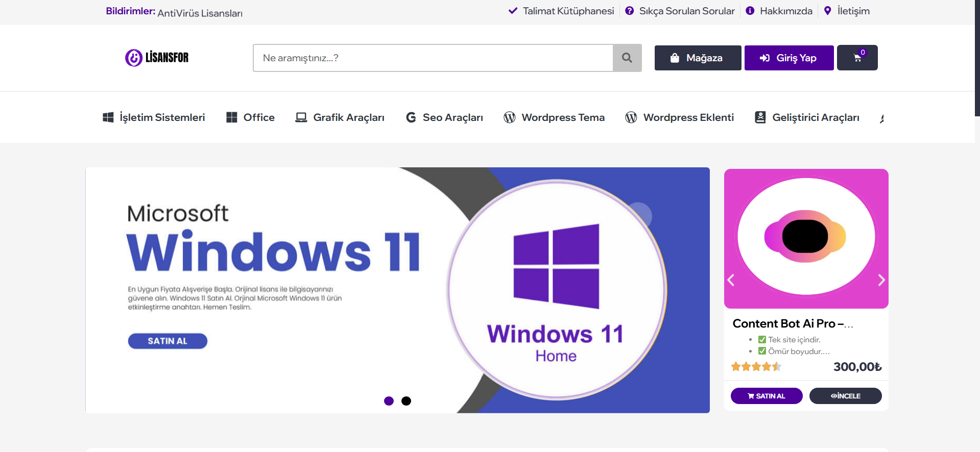This screenshot has width=980, height=452.
Task: Open Geliştirici Araçları menu
Action: pyautogui.click(x=807, y=117)
